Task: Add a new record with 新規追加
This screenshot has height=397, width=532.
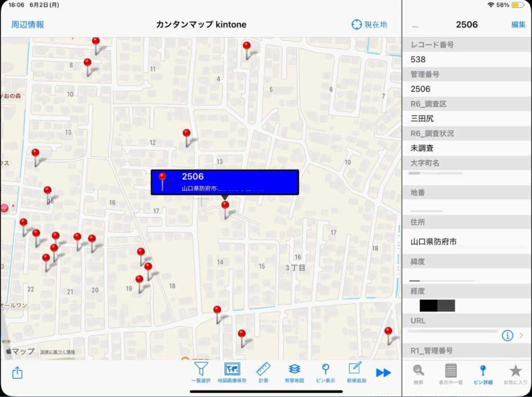Action: (356, 372)
